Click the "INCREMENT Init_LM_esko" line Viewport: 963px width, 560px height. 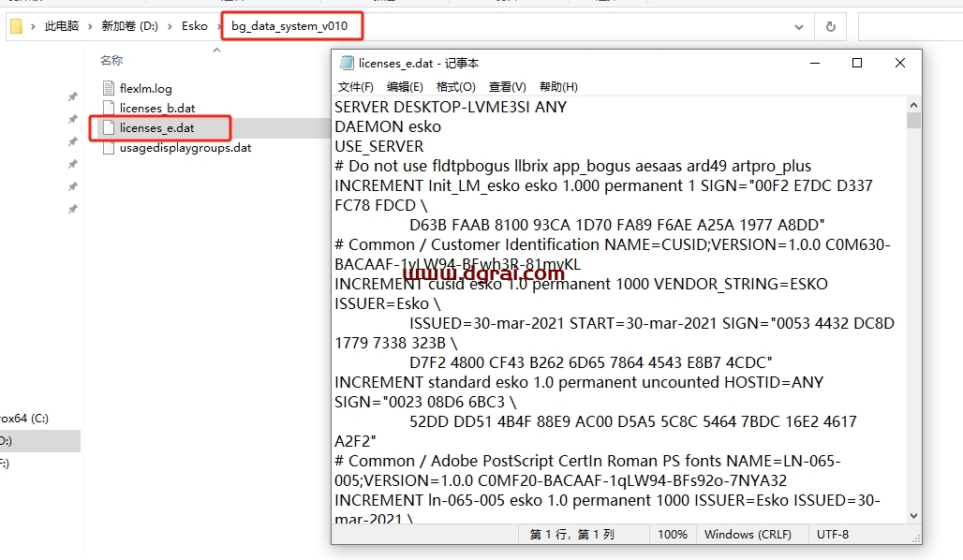click(x=603, y=185)
